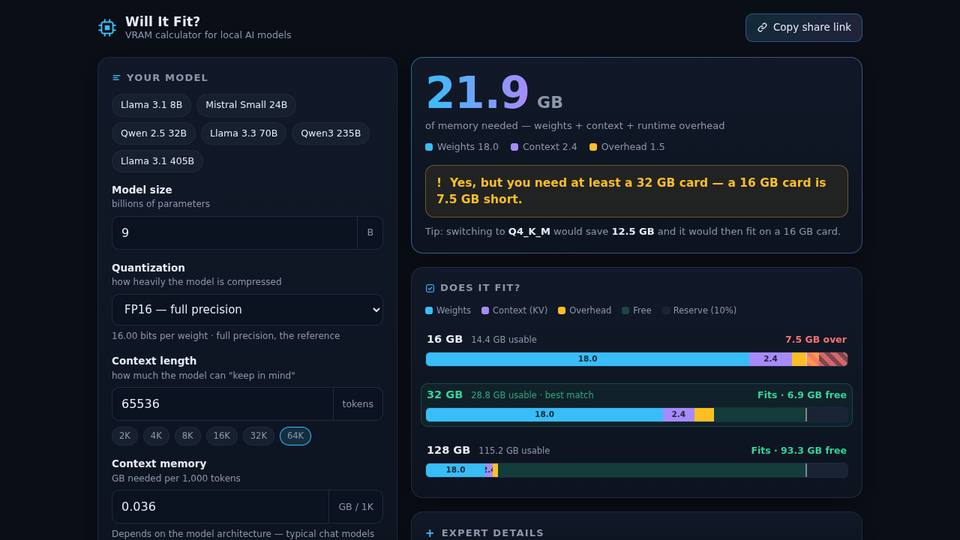
Task: Click the yellow Overhead 1.5 legend swatch
Action: pyautogui.click(x=593, y=147)
